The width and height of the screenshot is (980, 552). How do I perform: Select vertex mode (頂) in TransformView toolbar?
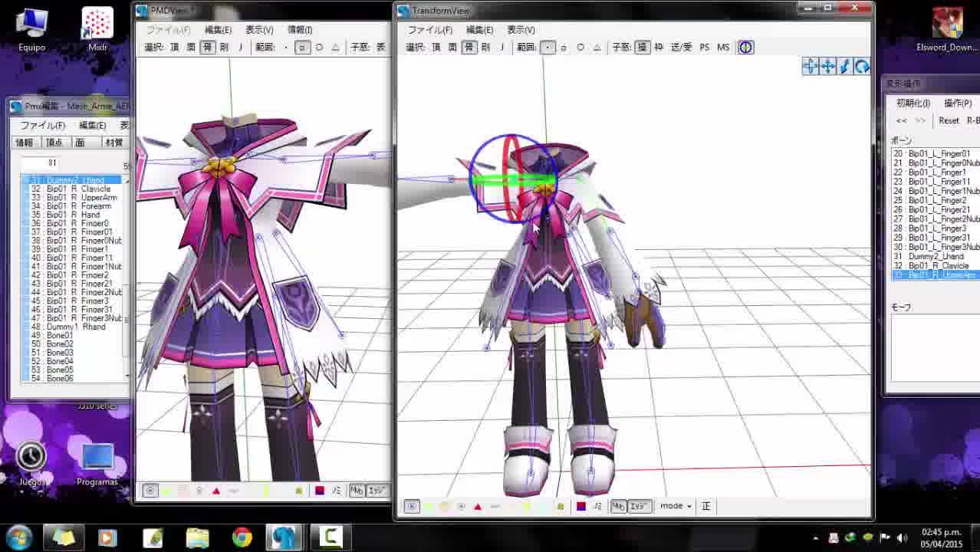436,48
